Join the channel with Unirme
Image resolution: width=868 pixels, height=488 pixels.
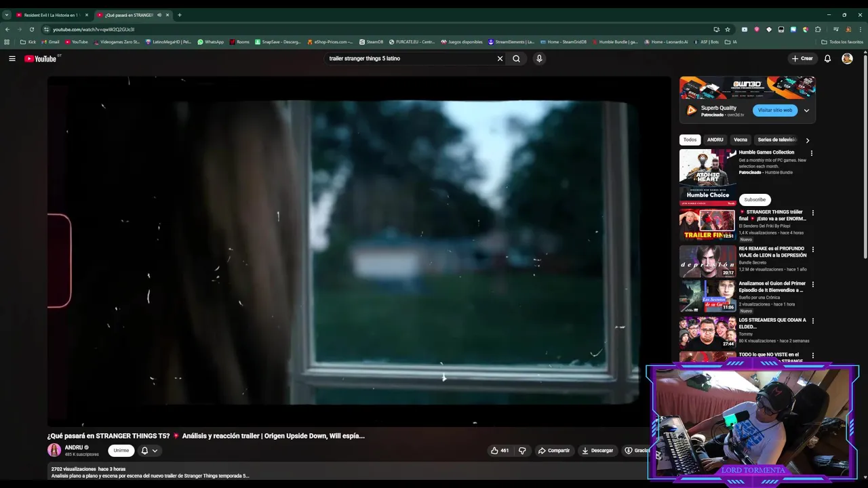click(121, 451)
